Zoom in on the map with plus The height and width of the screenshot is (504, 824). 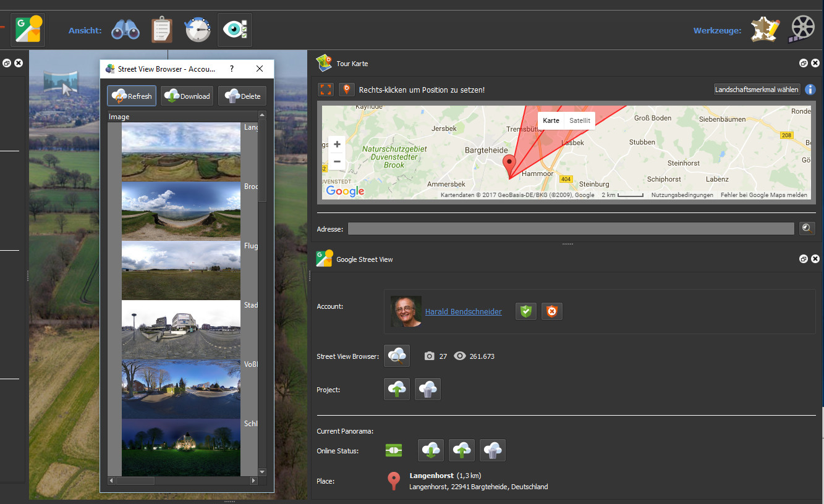tap(337, 145)
